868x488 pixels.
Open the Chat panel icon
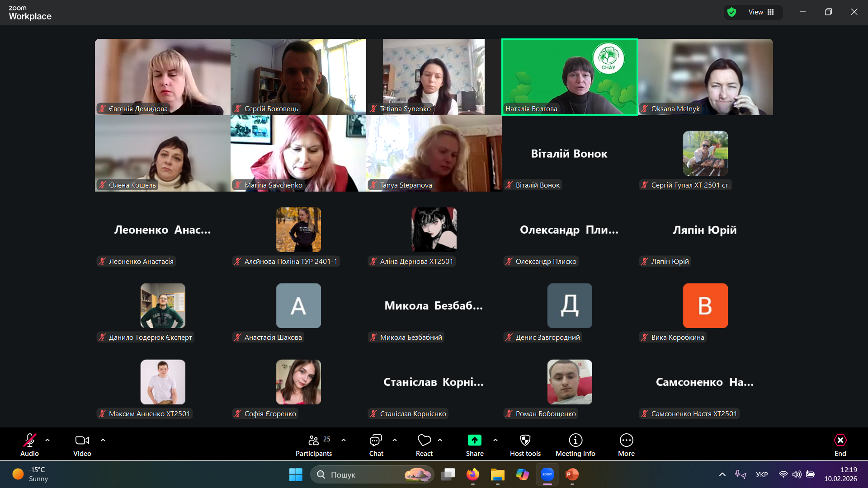coord(376,440)
